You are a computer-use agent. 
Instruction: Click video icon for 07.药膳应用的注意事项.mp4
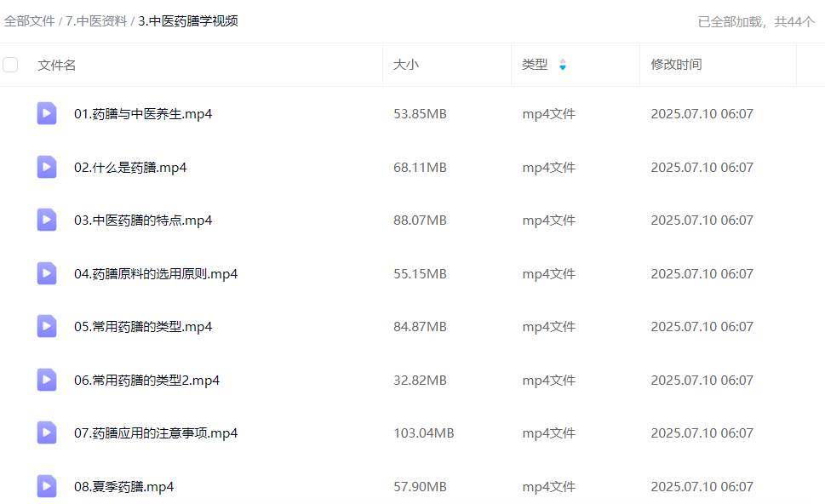[47, 432]
